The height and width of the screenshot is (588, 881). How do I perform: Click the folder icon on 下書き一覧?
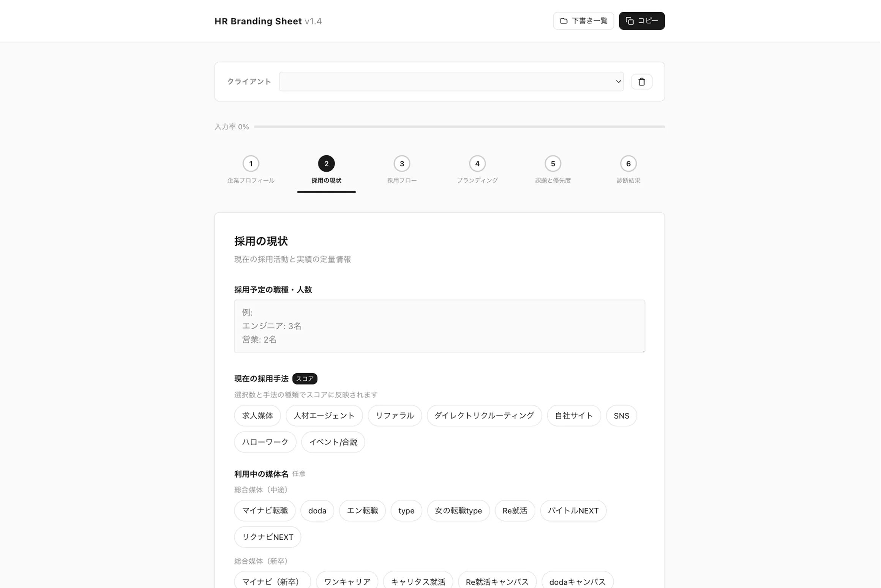564,21
